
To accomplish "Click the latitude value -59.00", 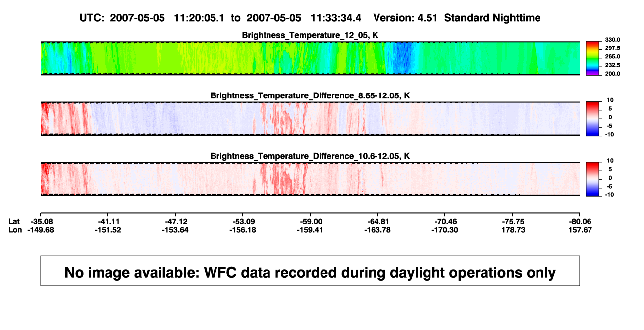I will 310,221.
